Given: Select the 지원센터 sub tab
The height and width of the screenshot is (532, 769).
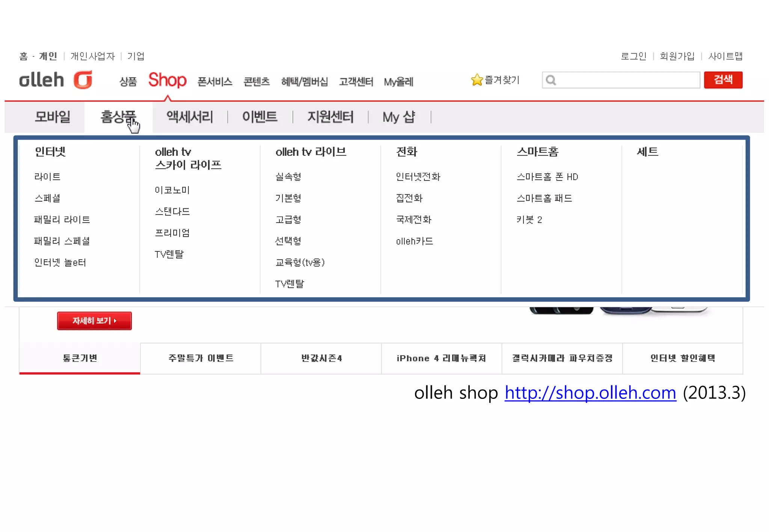Looking at the screenshot, I should tap(330, 117).
